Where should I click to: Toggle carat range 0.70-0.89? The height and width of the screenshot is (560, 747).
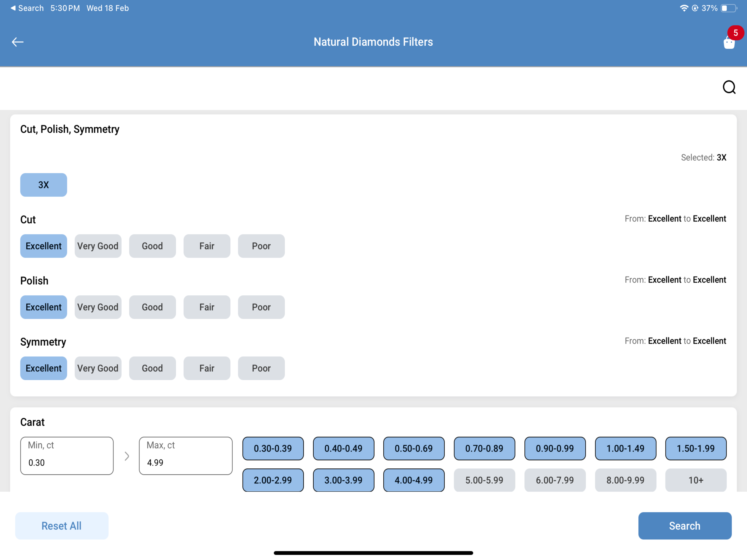[x=484, y=448]
